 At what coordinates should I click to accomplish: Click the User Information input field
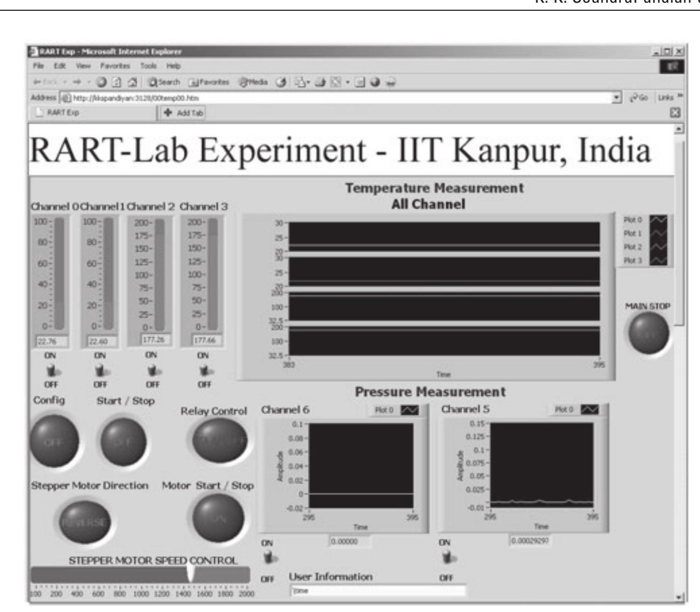point(378,590)
